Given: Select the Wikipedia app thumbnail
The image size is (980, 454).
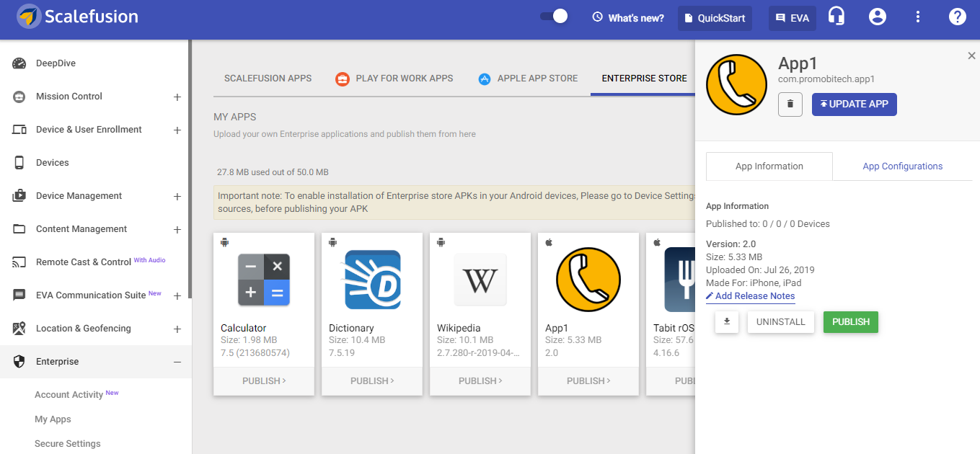Looking at the screenshot, I should pyautogui.click(x=480, y=280).
